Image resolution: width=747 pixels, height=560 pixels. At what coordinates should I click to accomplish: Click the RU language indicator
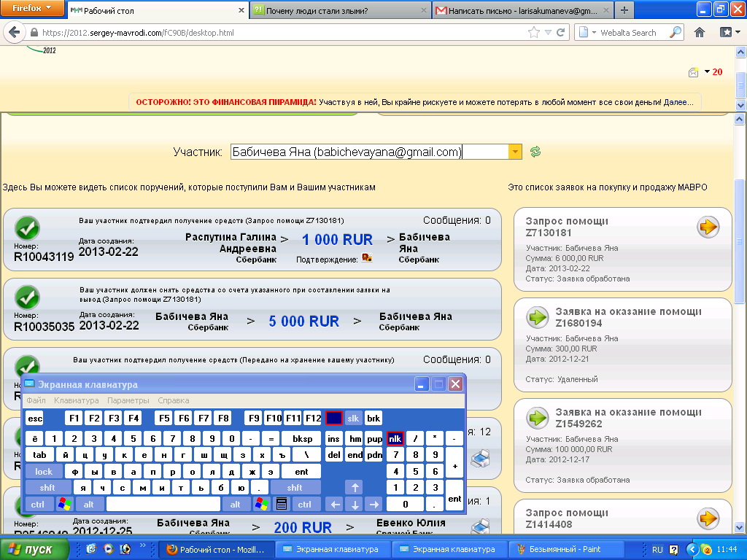click(657, 550)
